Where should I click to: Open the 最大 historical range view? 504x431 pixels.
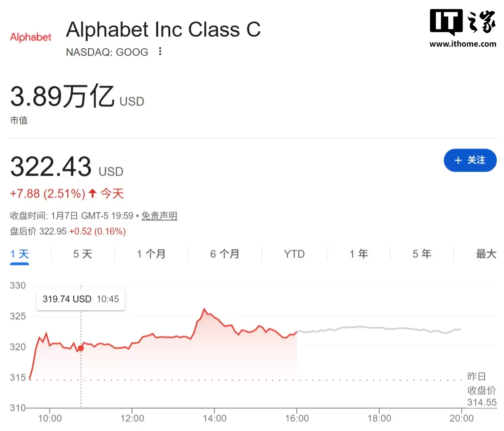[485, 254]
